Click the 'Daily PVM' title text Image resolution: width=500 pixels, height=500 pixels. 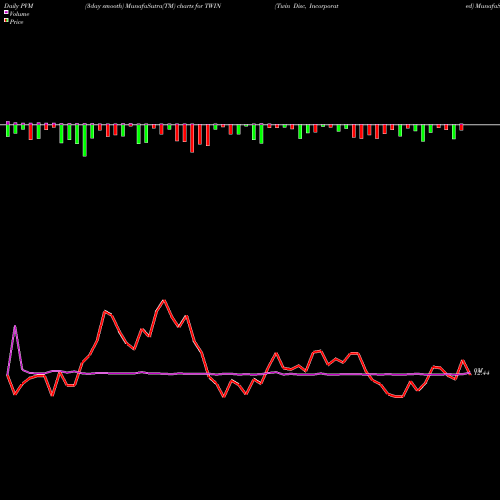coord(19,6)
